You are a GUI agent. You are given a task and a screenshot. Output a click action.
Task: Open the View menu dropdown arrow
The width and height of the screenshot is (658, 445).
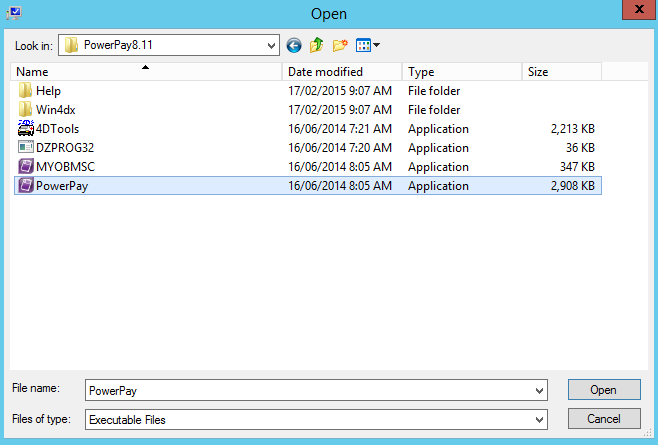(x=376, y=44)
